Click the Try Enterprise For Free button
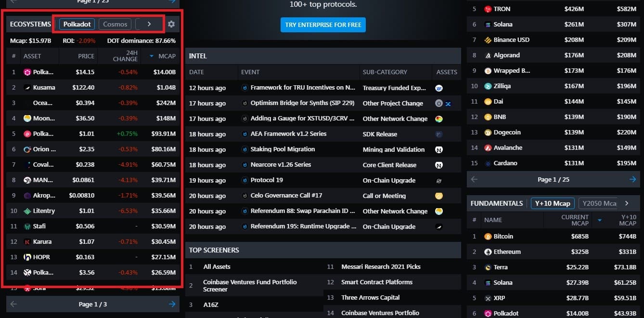This screenshot has height=318, width=644. click(x=323, y=25)
